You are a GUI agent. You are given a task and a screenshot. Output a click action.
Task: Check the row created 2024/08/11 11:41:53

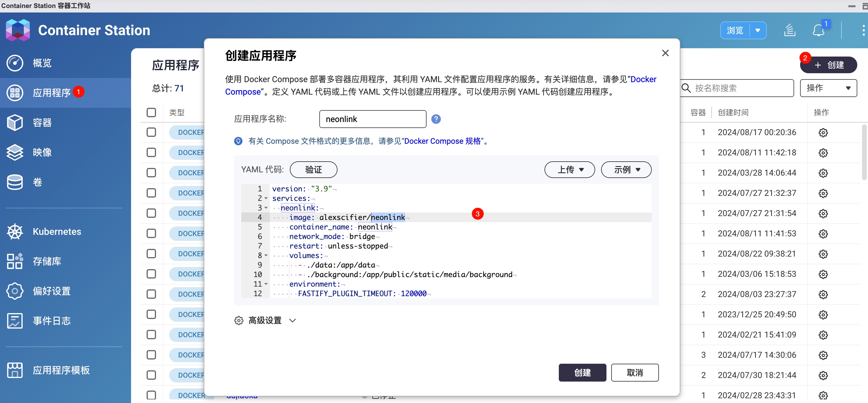pyautogui.click(x=151, y=233)
